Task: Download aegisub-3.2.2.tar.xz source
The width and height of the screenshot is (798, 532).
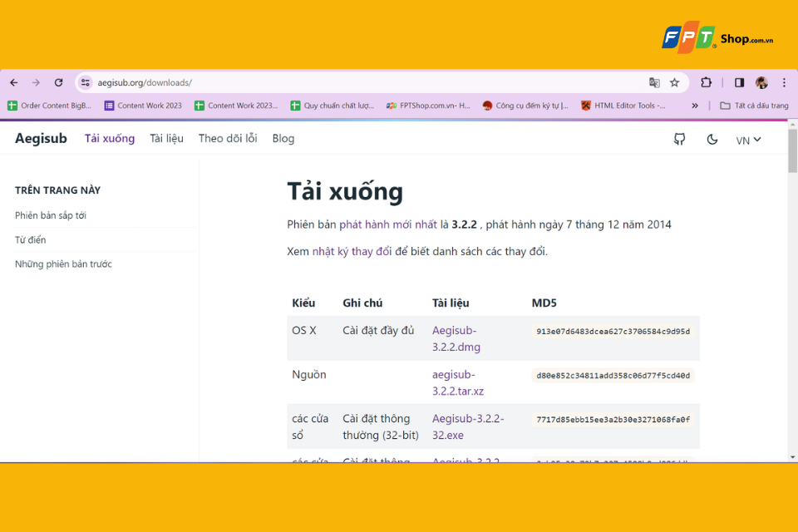Action: pyautogui.click(x=457, y=383)
